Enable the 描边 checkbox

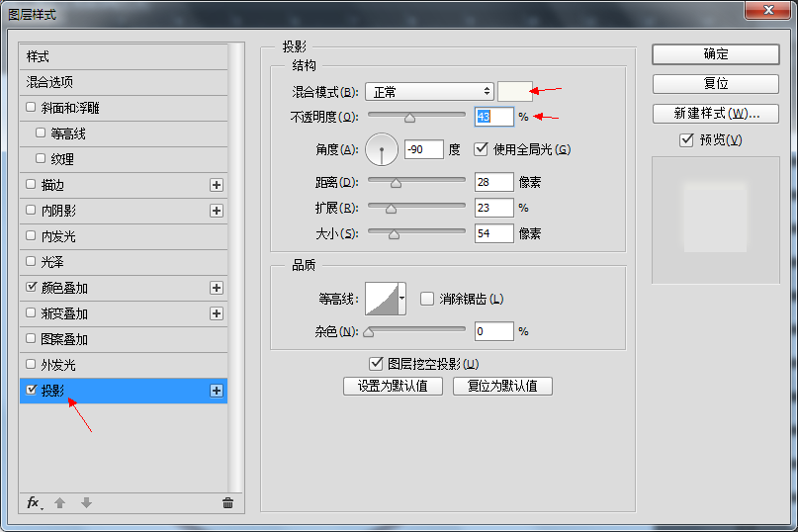point(31,184)
